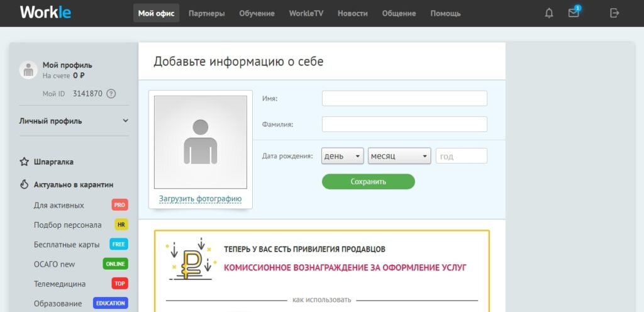
Task: Click the ruble commission illustration icon
Action: click(x=190, y=259)
